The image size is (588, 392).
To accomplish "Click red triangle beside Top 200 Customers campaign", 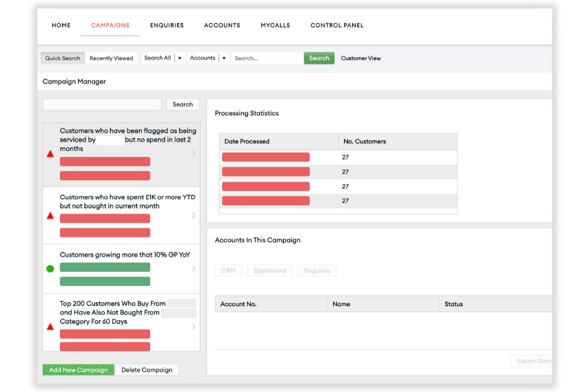I will click(x=50, y=327).
